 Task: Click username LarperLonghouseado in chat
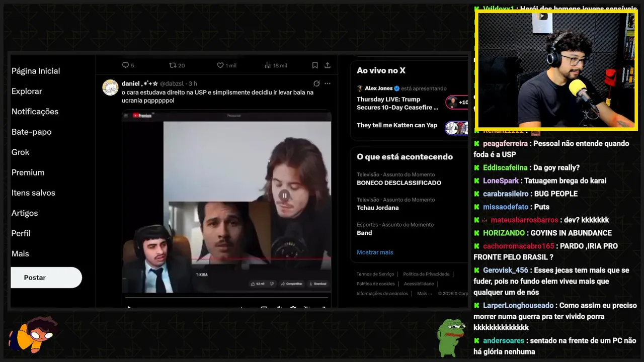tap(518, 305)
